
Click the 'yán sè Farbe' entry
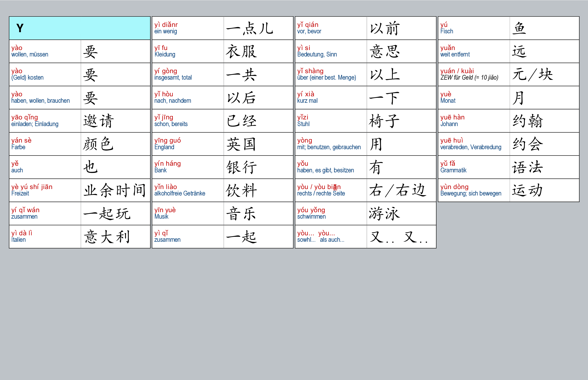[x=45, y=144]
